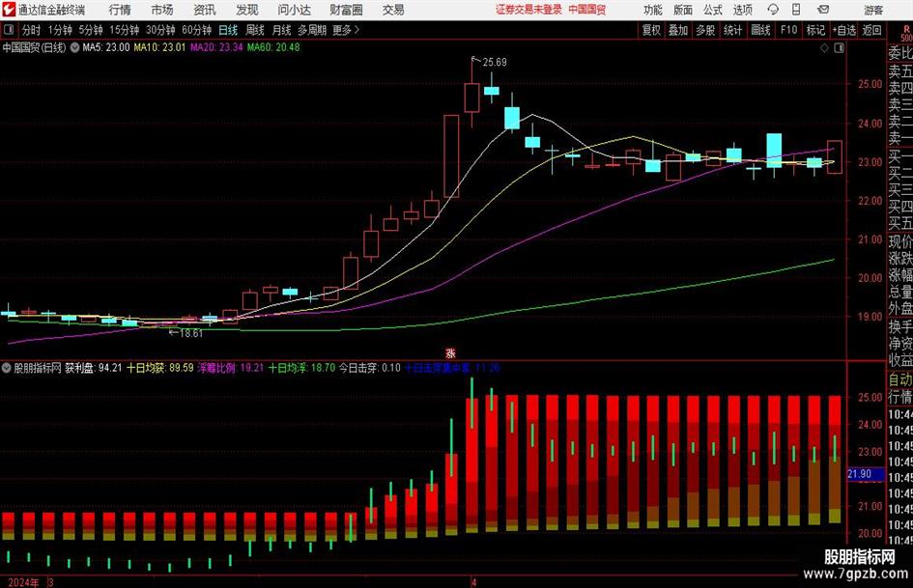Click the red 中国国贸 stock name in title bar
This screenshot has height=588, width=913.
click(x=587, y=10)
